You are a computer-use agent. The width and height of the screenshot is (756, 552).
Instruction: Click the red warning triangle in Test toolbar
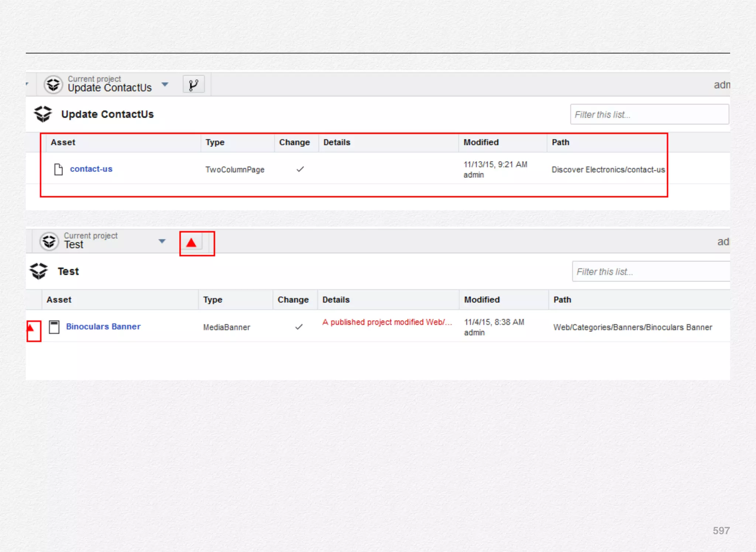coord(191,243)
